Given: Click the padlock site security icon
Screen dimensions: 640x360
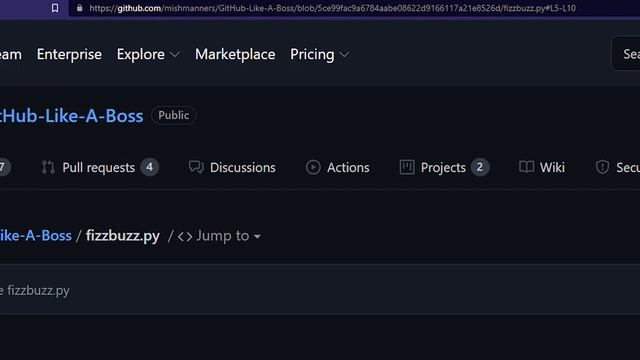Looking at the screenshot, I should (x=80, y=8).
